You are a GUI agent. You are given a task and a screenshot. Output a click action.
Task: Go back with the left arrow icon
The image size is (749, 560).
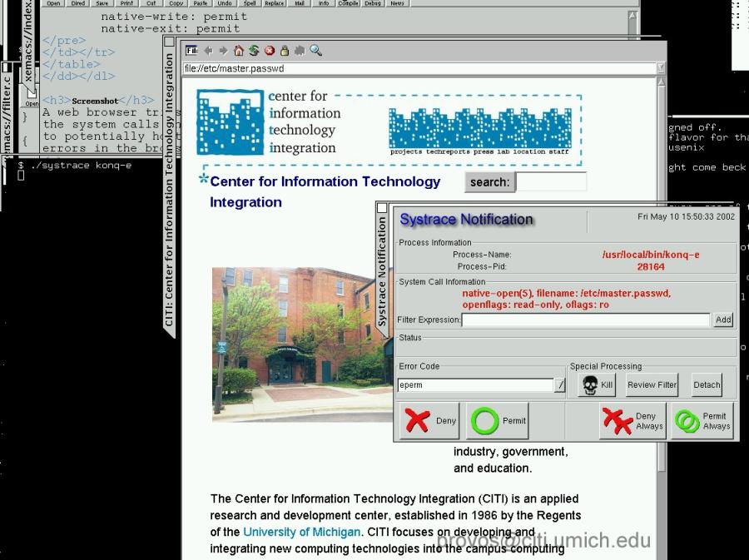(209, 51)
